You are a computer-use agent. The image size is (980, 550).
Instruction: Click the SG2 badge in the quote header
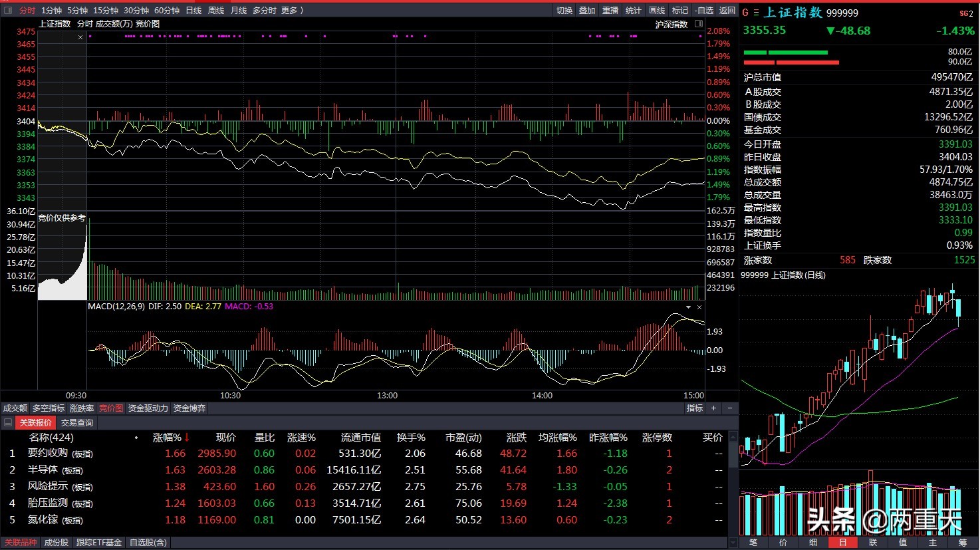tap(966, 13)
